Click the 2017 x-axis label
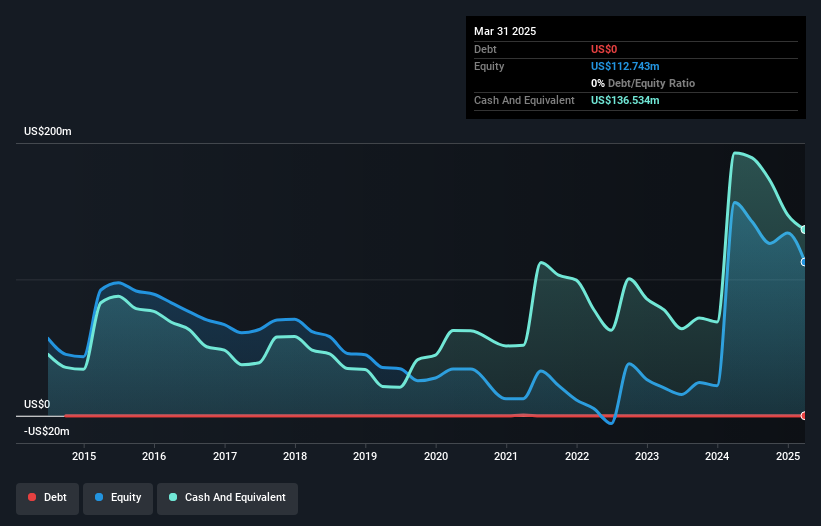 [225, 456]
